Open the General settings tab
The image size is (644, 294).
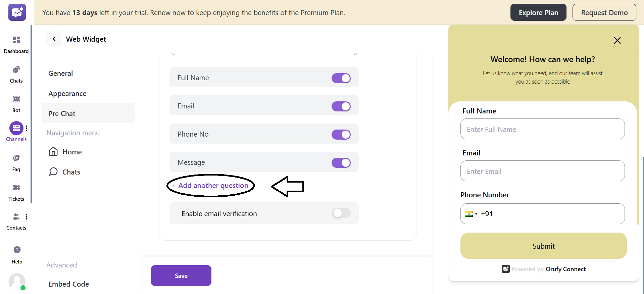point(60,73)
